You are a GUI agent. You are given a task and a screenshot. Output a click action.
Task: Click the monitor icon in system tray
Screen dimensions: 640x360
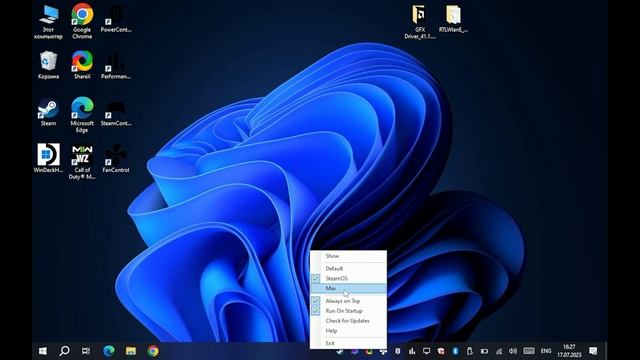(x=427, y=351)
